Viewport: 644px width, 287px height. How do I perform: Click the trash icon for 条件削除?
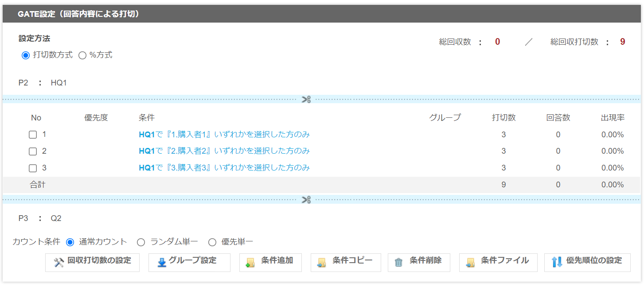[x=398, y=263]
